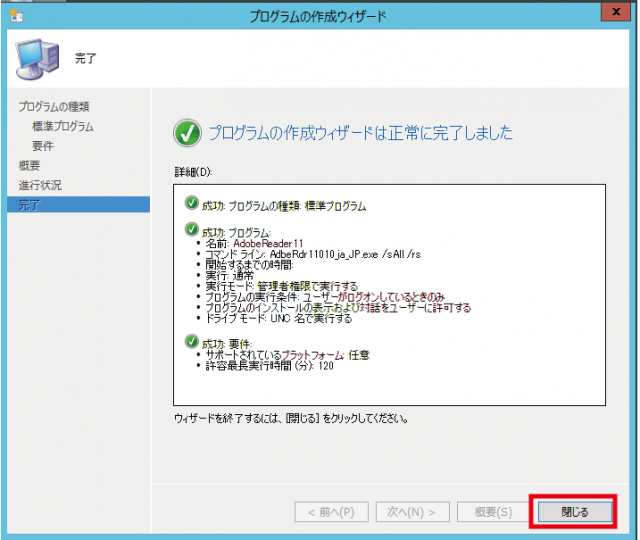Select 進行状況 in the left navigation
Screen dimensions: 640x540
coord(40,185)
